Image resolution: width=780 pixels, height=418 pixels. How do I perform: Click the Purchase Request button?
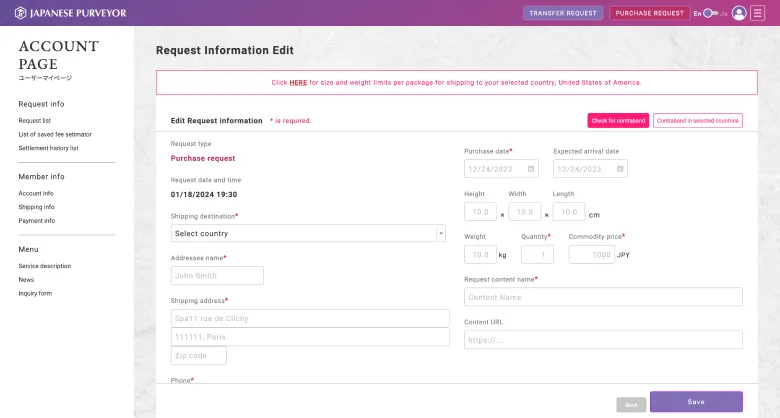(x=649, y=13)
